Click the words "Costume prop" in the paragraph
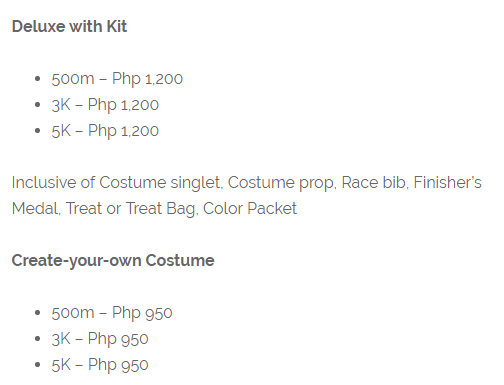The image size is (504, 385). [281, 183]
